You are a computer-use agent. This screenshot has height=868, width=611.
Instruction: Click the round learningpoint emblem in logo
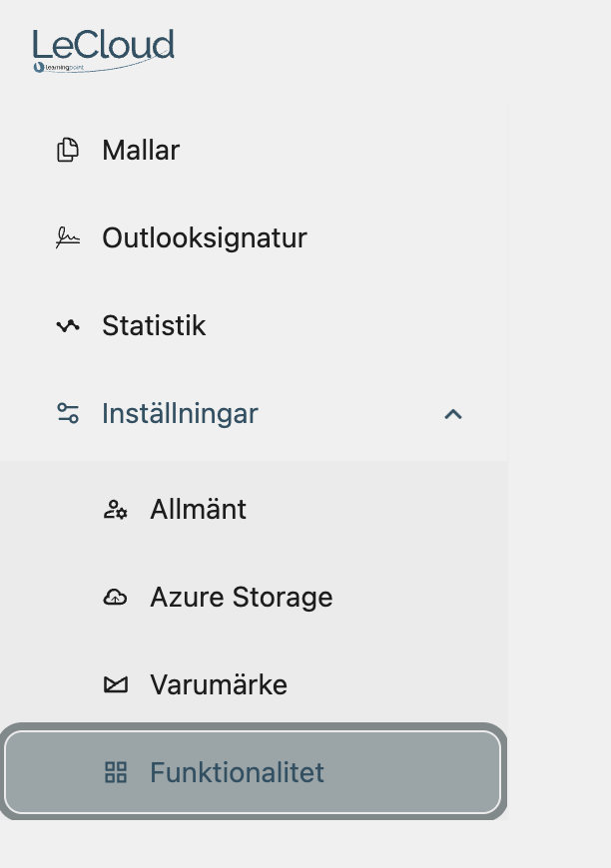click(39, 68)
